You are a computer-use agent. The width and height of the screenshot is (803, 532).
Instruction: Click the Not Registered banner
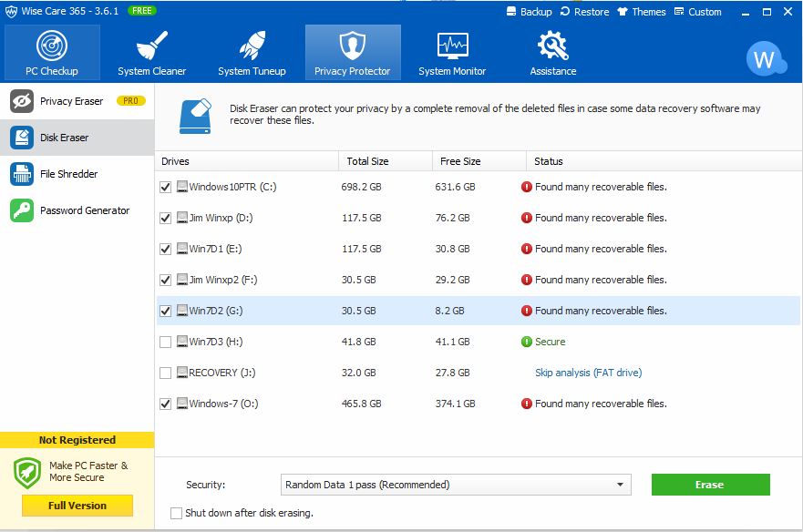[77, 440]
